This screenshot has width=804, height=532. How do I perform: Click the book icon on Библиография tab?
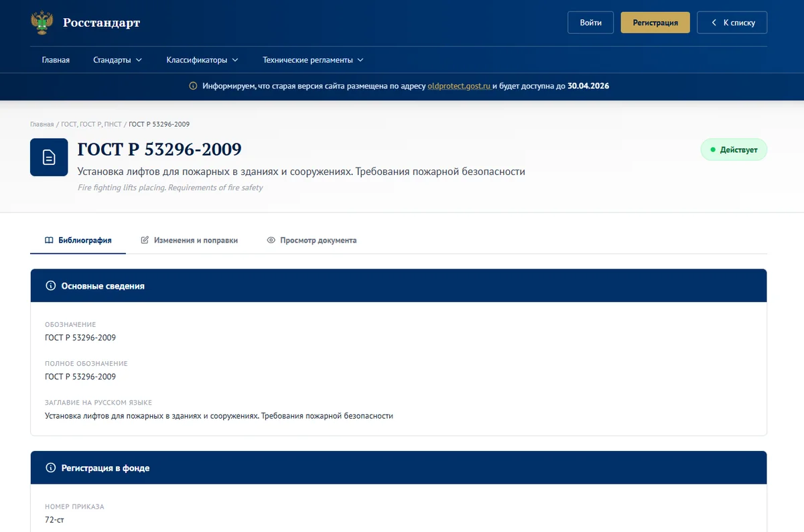click(x=49, y=240)
